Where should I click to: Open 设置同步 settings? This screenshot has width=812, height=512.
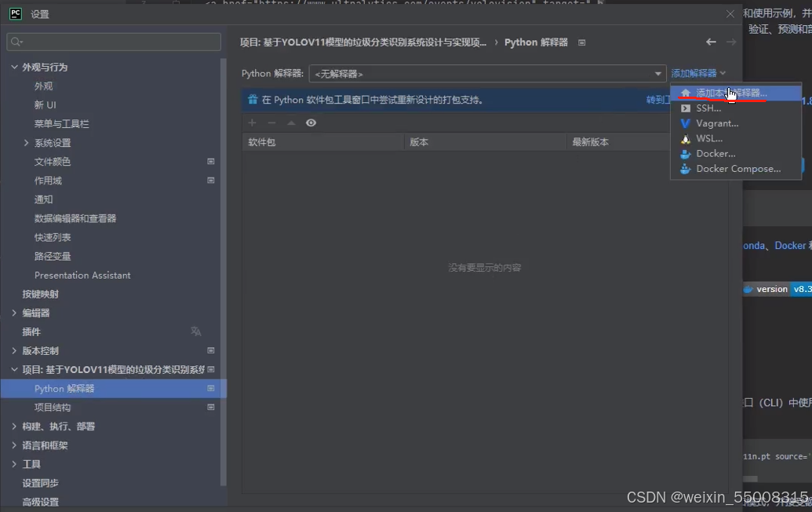[40, 483]
